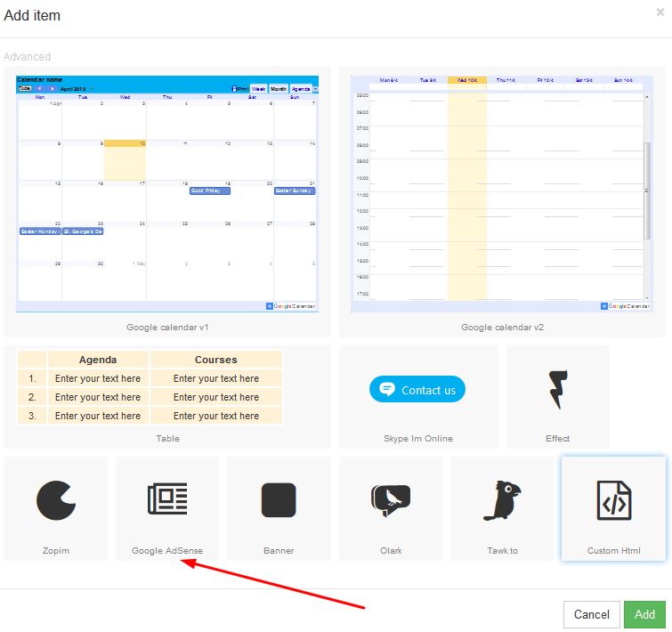
Task: Click the Google calendar v2 caption
Action: [x=502, y=327]
